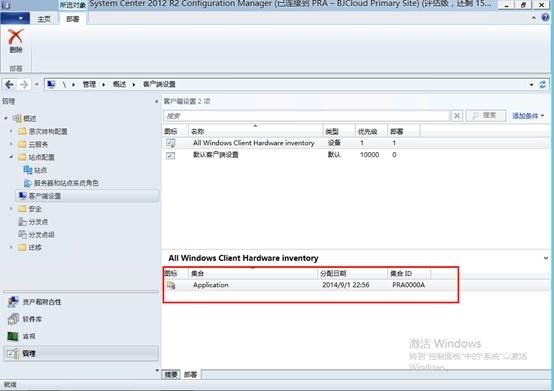Click the 站点 sites icon in tree
The height and width of the screenshot is (391, 554).
coord(28,170)
